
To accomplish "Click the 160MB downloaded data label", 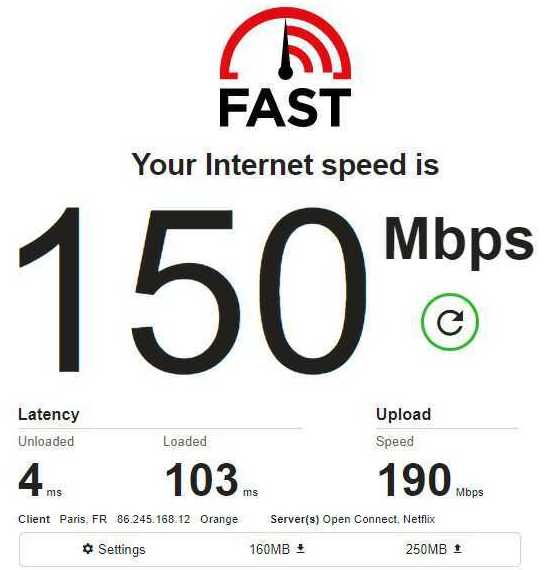I will [x=270, y=549].
